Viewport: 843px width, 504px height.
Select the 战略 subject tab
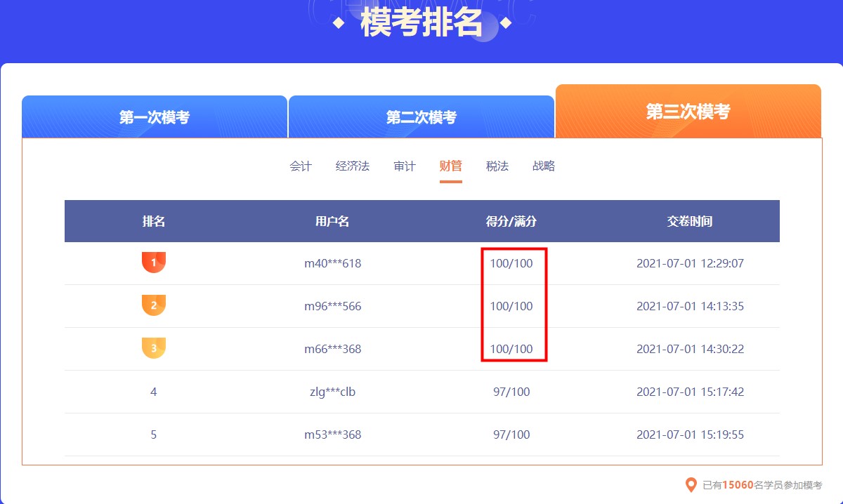[x=544, y=166]
